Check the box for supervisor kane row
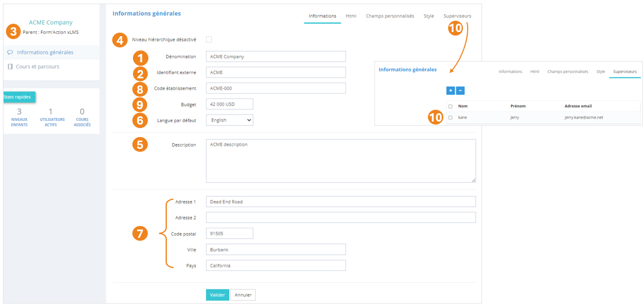Image resolution: width=644 pixels, height=306 pixels. point(451,117)
